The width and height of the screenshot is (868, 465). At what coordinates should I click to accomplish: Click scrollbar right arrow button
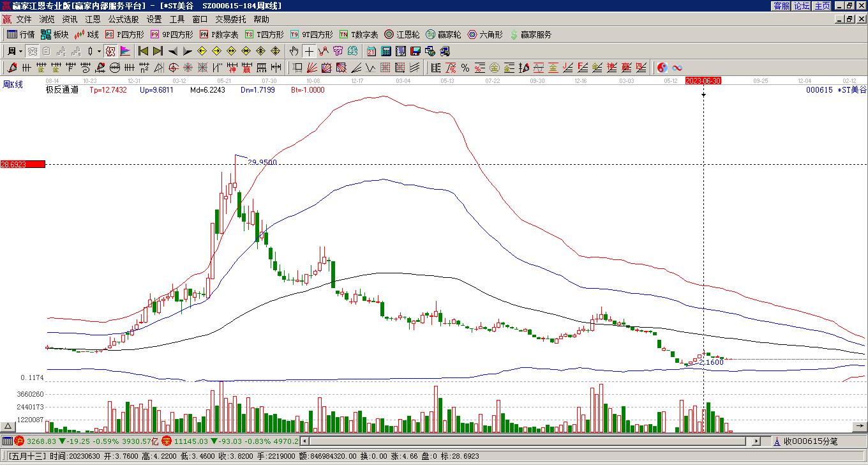point(757,441)
